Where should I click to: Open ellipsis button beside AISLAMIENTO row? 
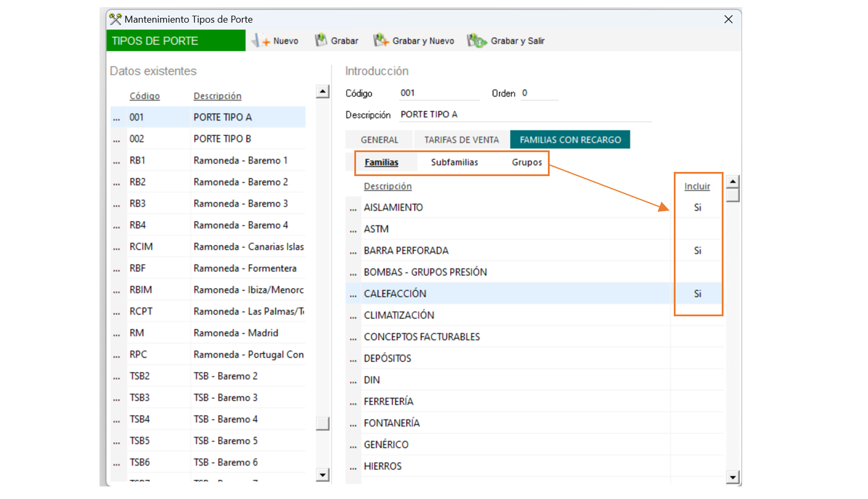353,208
